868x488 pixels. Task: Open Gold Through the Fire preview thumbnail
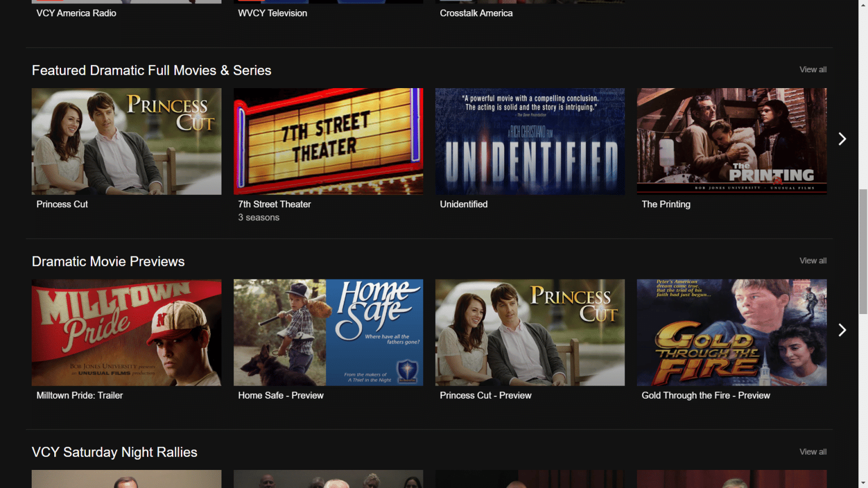[x=732, y=333]
